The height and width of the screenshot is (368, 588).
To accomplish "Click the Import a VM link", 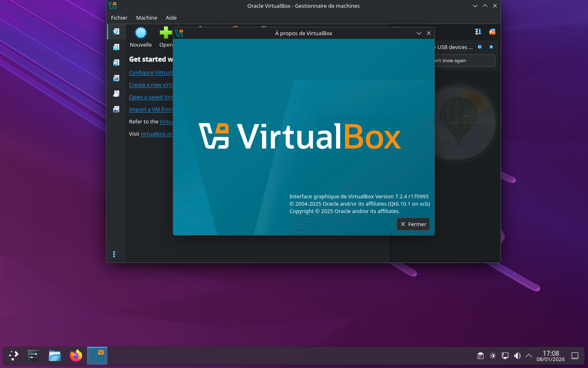I will pyautogui.click(x=151, y=109).
